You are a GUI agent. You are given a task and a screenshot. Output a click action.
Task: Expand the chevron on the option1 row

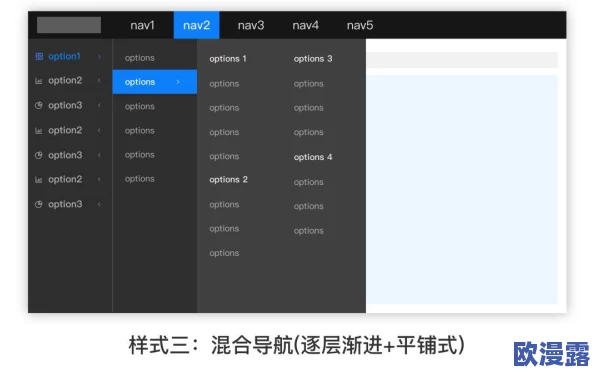[99, 56]
